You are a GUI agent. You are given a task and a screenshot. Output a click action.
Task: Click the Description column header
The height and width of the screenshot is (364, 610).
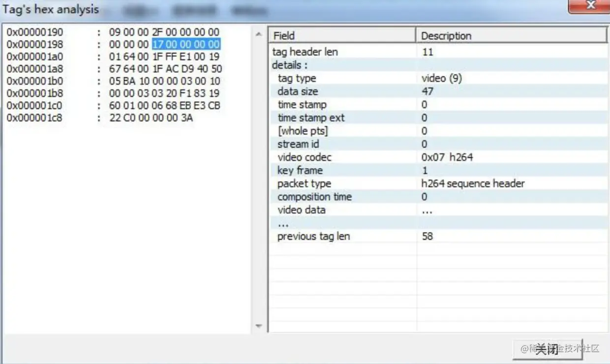coord(512,35)
